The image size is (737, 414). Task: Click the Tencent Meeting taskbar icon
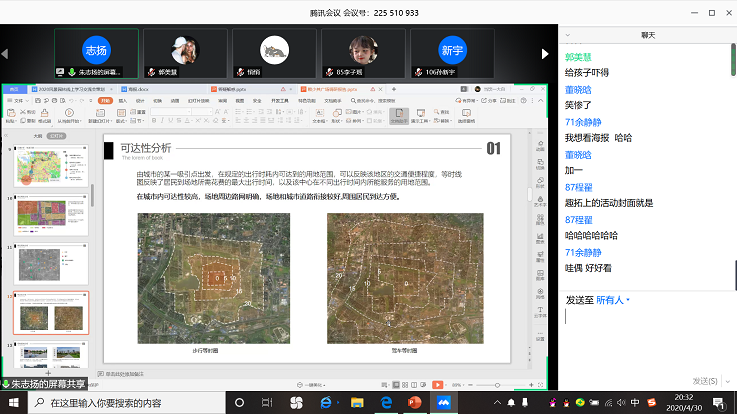click(445, 402)
